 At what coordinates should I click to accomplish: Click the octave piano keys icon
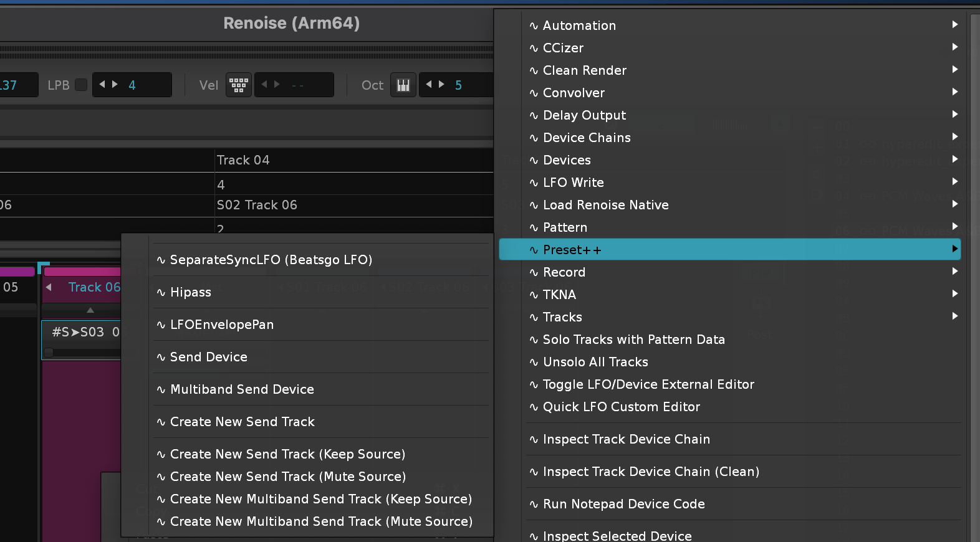(x=403, y=85)
